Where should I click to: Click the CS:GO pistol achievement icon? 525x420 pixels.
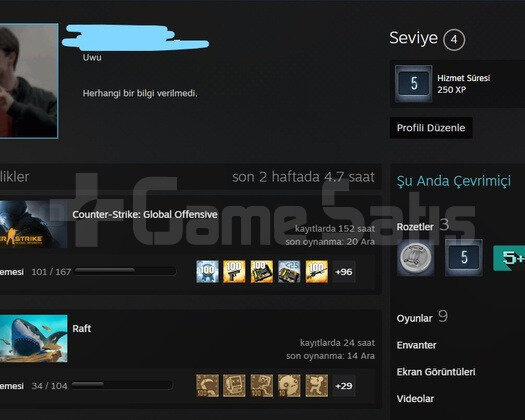coord(234,272)
